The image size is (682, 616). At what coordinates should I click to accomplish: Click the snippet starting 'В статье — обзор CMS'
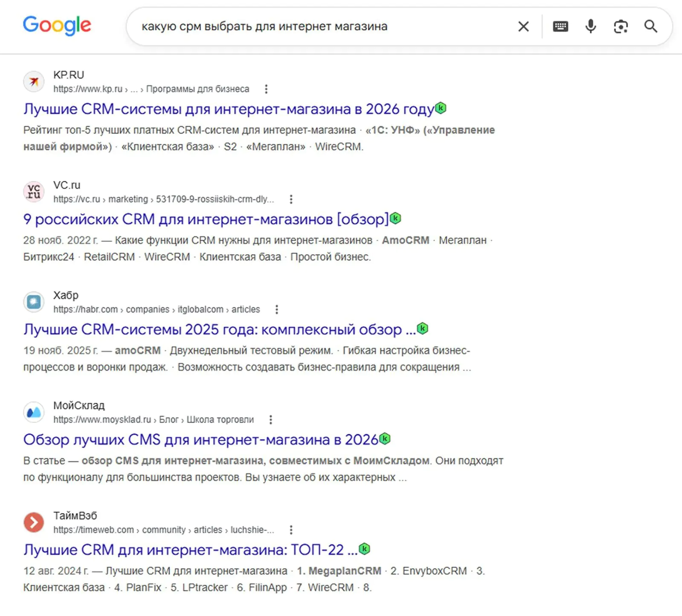tap(263, 469)
